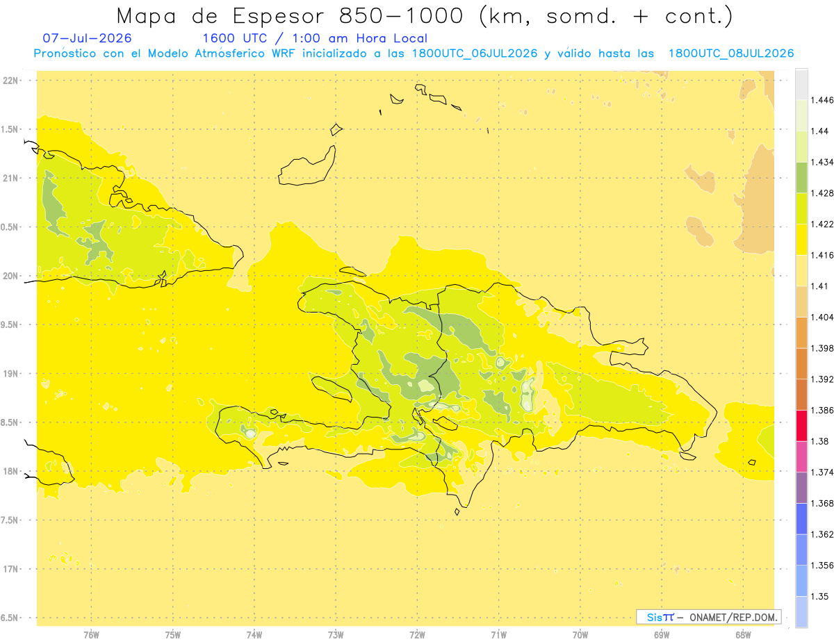Click the purple colorbar segment between 1.368 and 1.374
The image size is (834, 644).
click(801, 488)
